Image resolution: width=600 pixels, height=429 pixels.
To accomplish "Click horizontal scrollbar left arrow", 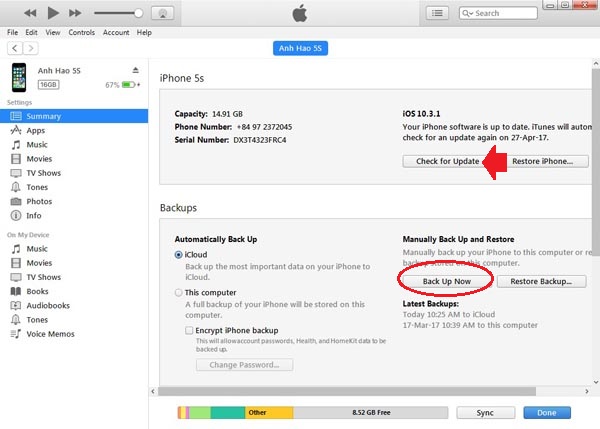I will tap(153, 391).
